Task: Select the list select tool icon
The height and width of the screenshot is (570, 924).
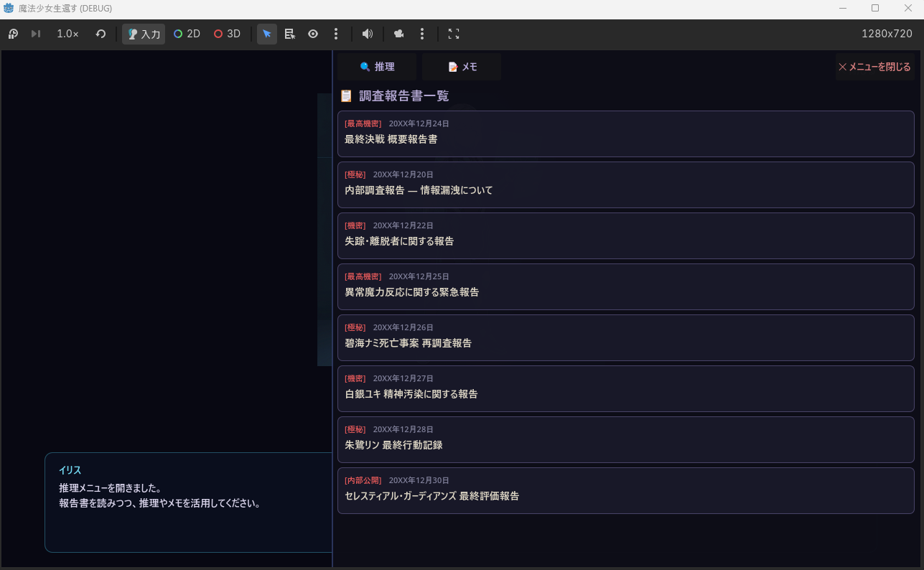Action: 290,34
